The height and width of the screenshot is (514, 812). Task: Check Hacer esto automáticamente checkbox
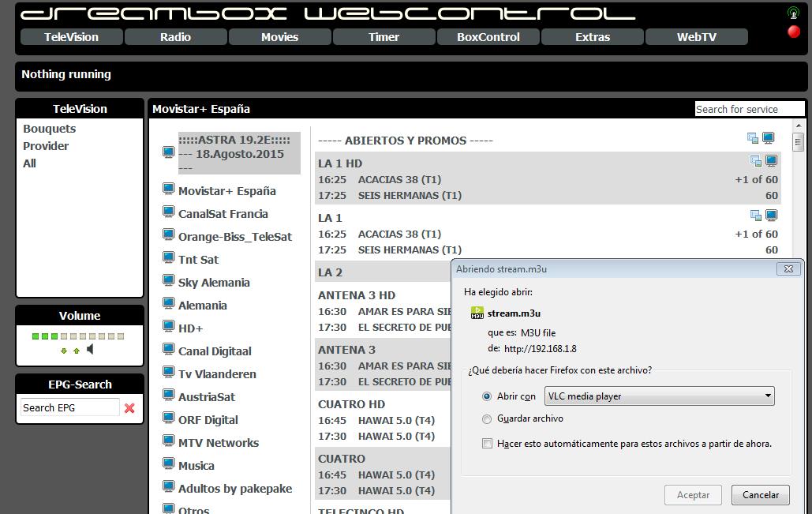click(x=488, y=444)
